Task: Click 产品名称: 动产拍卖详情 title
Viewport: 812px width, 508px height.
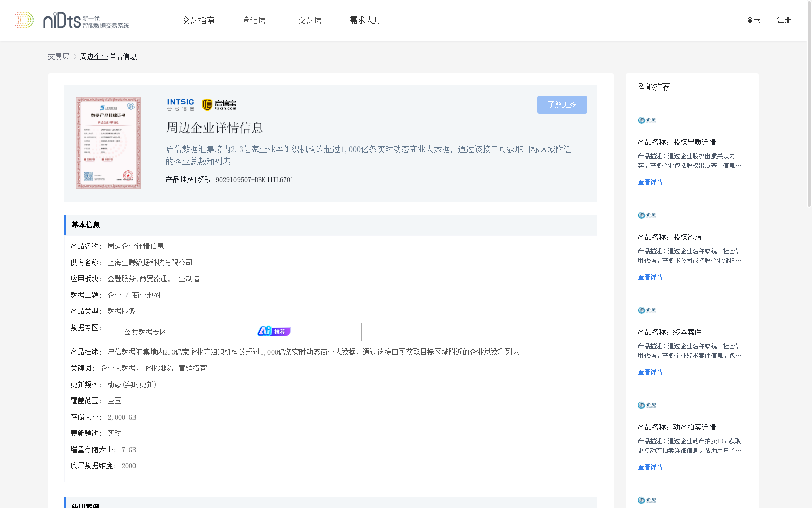Action: [676, 427]
